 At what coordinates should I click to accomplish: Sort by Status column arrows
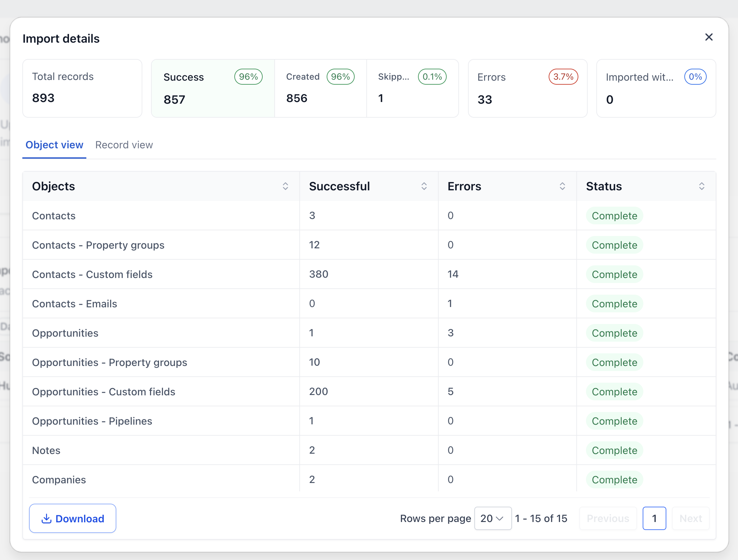(x=702, y=186)
